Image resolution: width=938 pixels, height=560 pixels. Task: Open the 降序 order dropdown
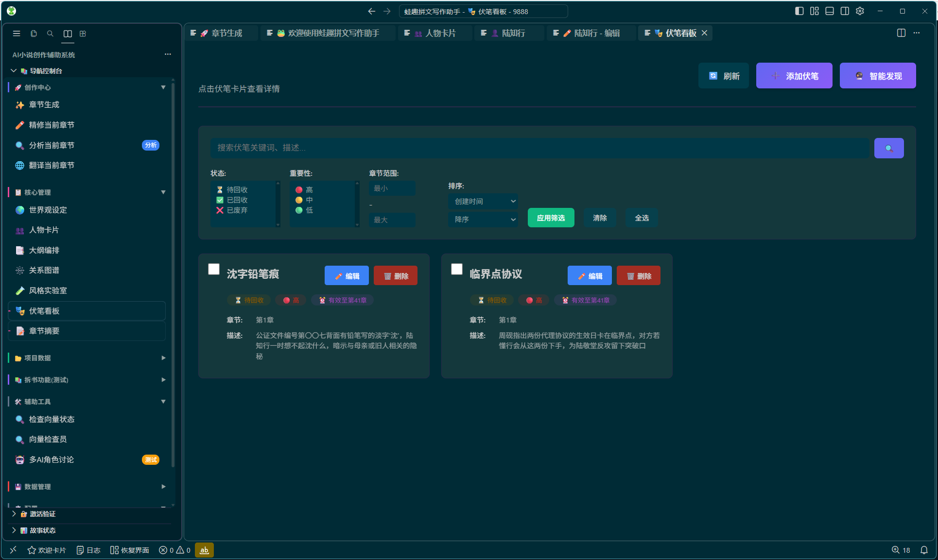483,219
